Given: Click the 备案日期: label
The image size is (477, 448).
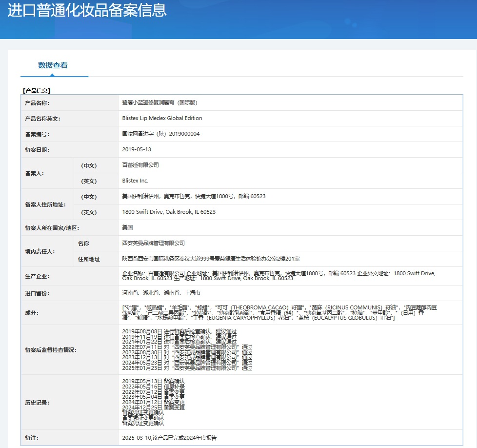Looking at the screenshot, I should point(37,150).
